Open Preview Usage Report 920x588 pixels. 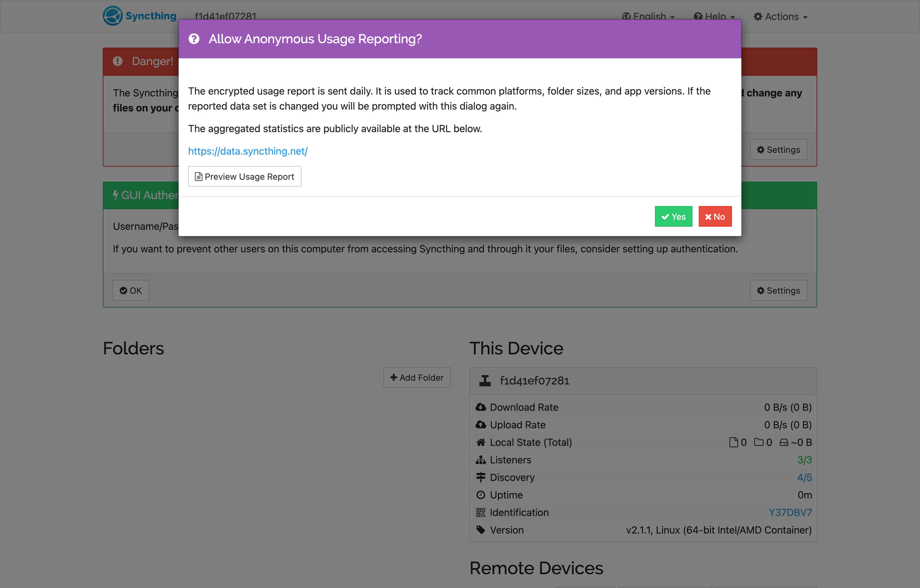coord(244,176)
